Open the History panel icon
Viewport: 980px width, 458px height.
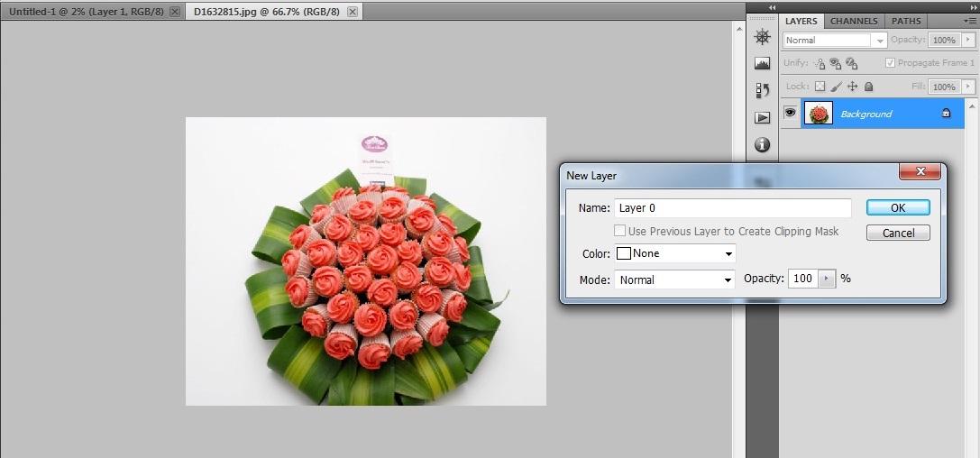[x=763, y=90]
